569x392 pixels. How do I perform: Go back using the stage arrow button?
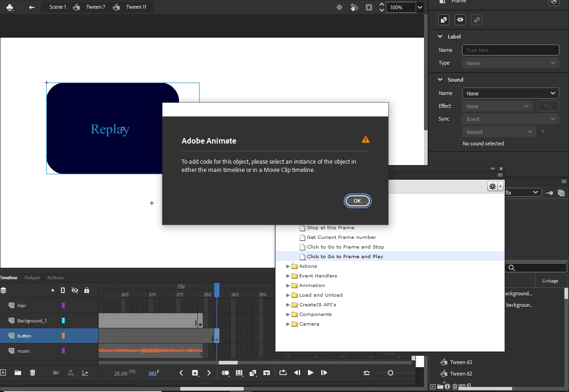32,7
